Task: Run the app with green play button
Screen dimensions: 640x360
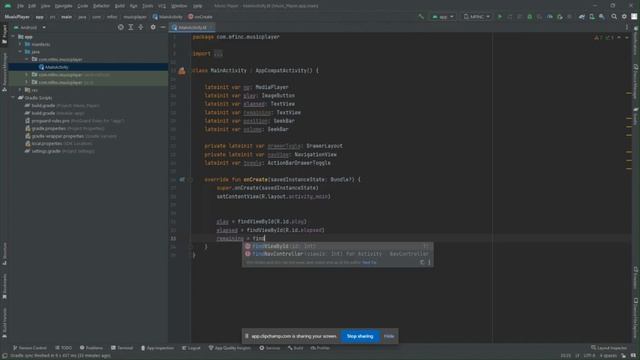Action: click(500, 17)
